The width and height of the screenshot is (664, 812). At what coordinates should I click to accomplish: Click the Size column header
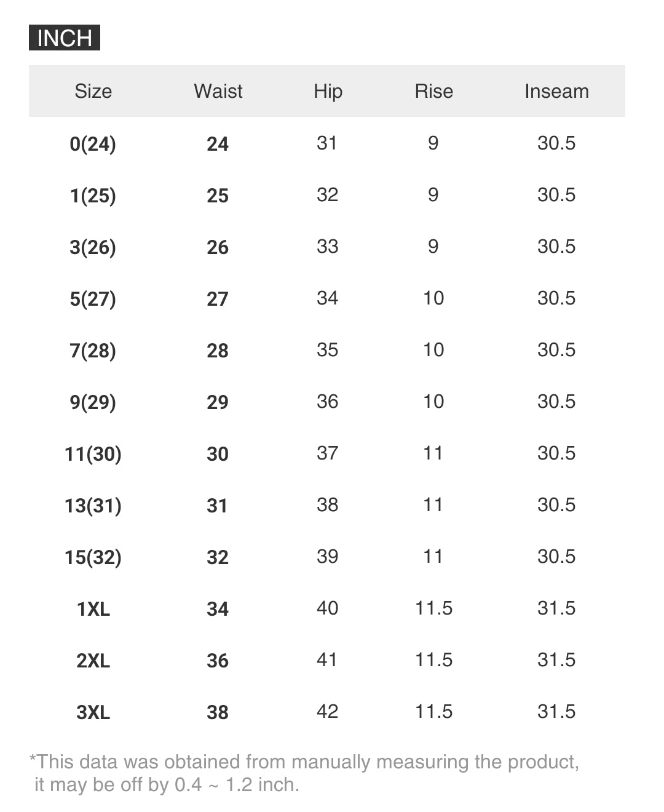tap(93, 91)
